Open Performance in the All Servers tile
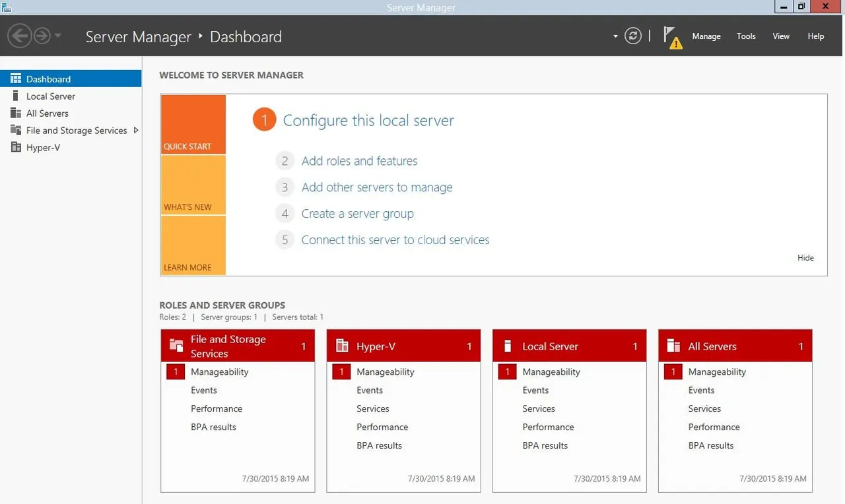This screenshot has height=504, width=845. coord(714,427)
